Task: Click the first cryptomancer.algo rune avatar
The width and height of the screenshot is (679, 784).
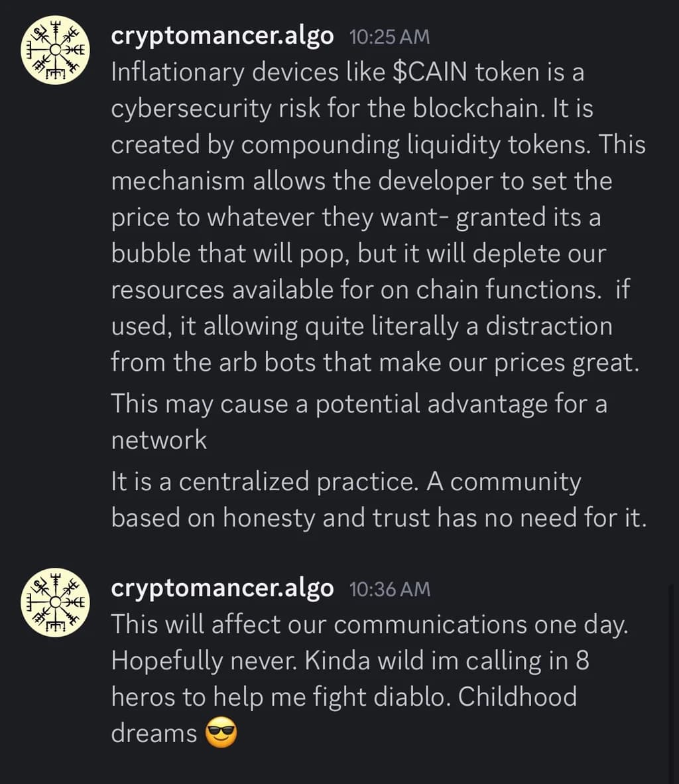Action: (x=56, y=50)
